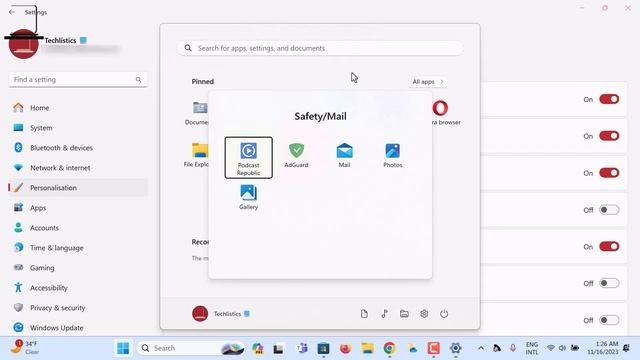Open Bluetooth & devices settings

pos(78,148)
